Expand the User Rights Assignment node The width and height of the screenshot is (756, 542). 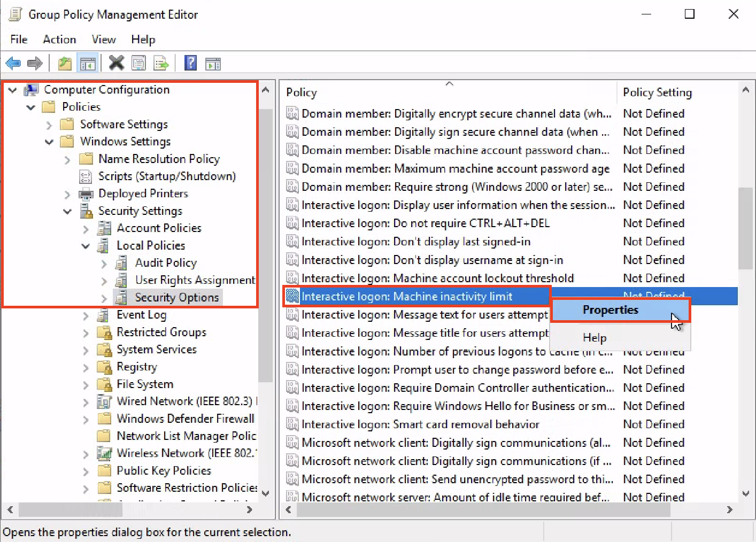(x=104, y=281)
